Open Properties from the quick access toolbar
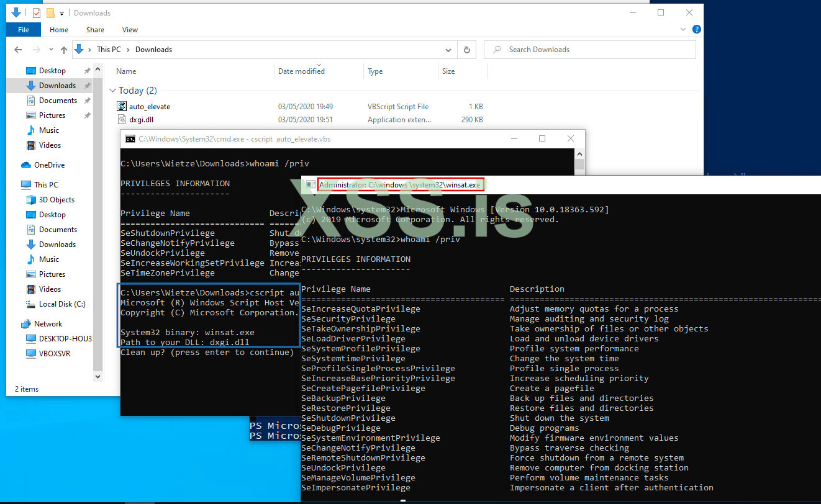Screen dimensions: 821x504 [x=36, y=12]
